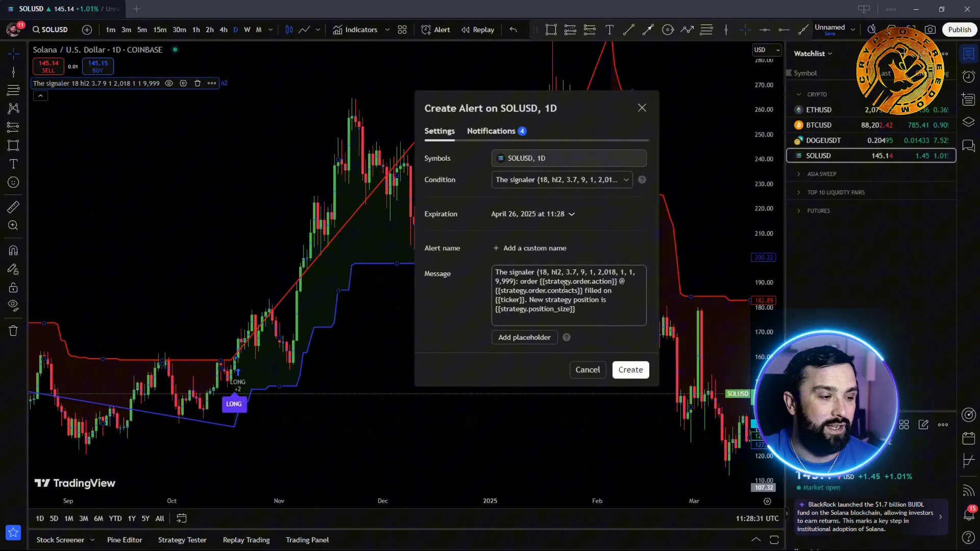Image resolution: width=980 pixels, height=551 pixels.
Task: Select the Zoom in tool in the left sidebar
Action: tap(13, 226)
